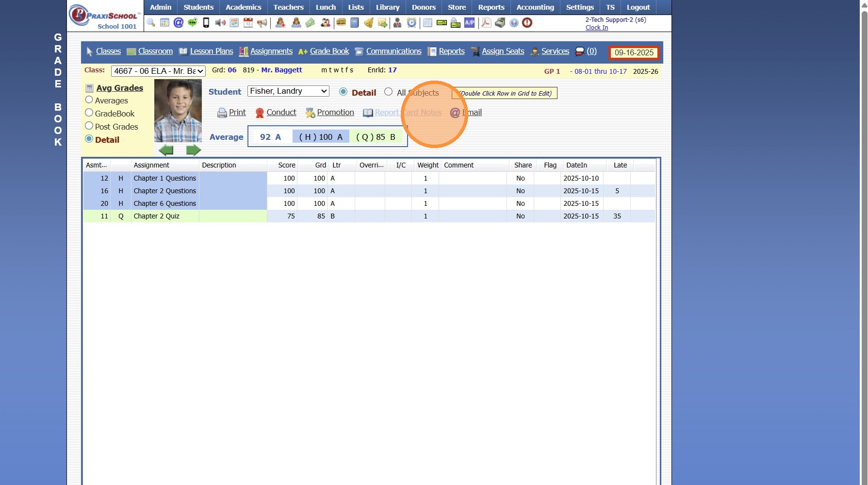Open the Academics menu
The height and width of the screenshot is (485, 868).
coord(243,7)
